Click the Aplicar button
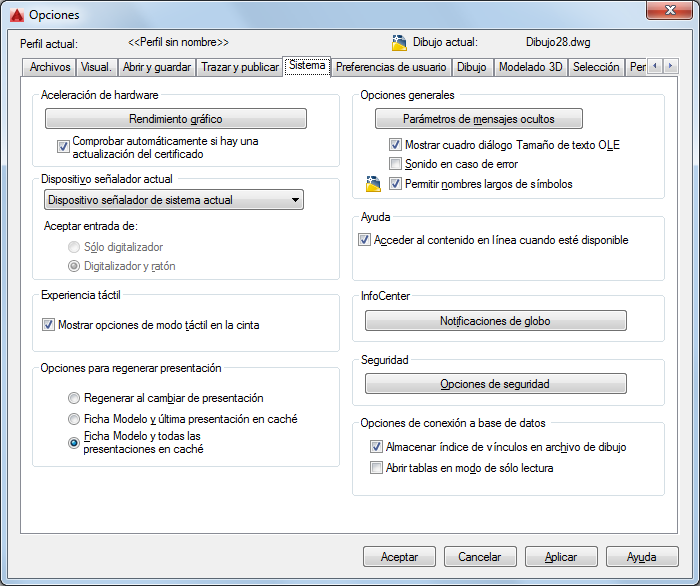 (x=561, y=557)
